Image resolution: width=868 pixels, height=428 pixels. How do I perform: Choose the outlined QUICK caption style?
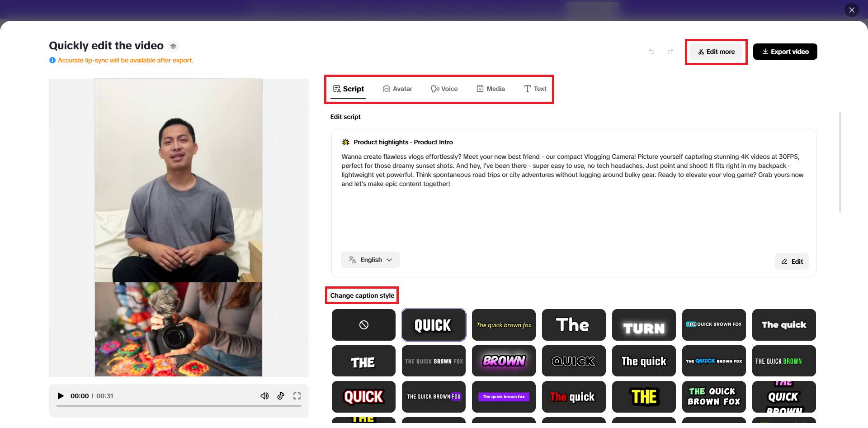[x=574, y=361]
